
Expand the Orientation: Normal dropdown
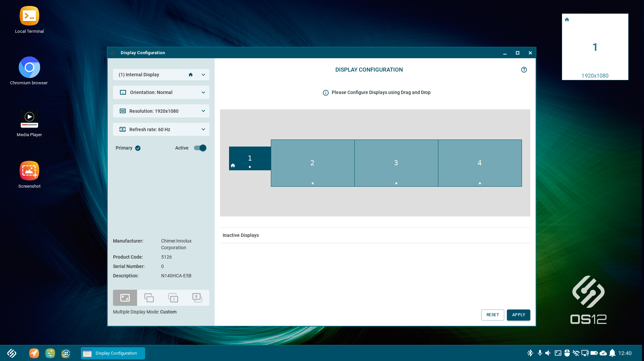pos(161,92)
